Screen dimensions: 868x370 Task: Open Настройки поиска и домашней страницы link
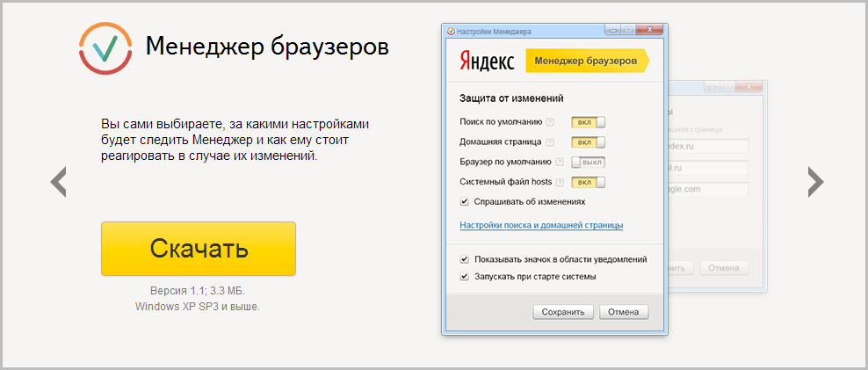541,226
